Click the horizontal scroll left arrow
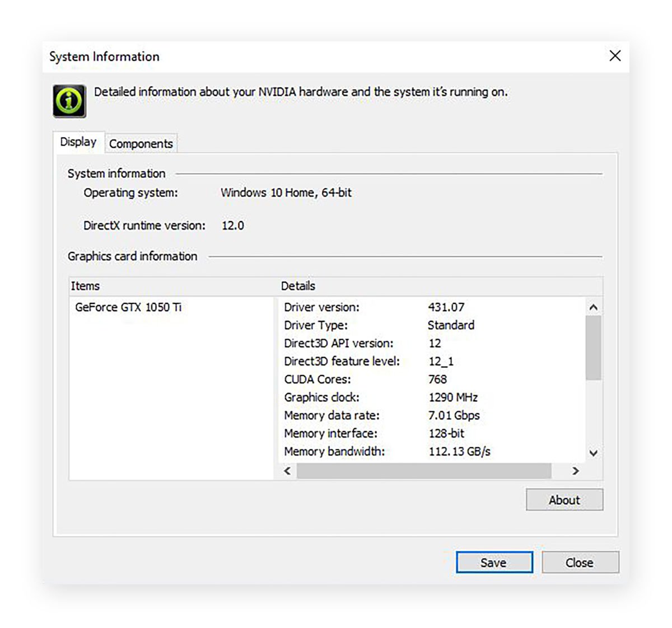This screenshot has width=672, height=628. coord(287,471)
